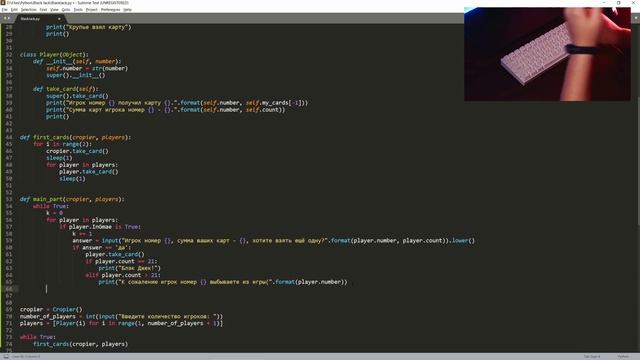Open the panel switcher icon in status bar
This screenshot has width=640, height=360.
(6, 356)
